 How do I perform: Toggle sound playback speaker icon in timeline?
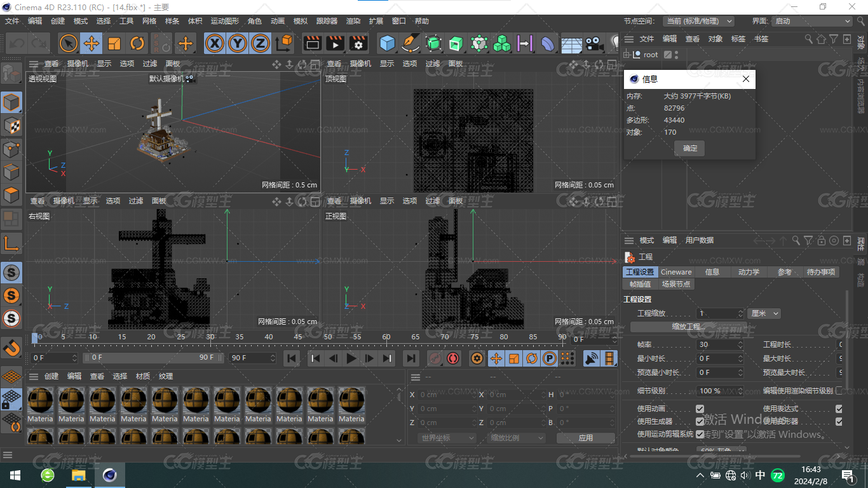592,358
